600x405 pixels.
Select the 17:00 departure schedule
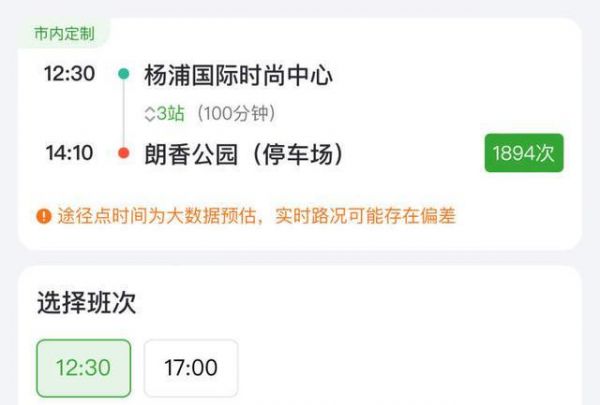191,368
